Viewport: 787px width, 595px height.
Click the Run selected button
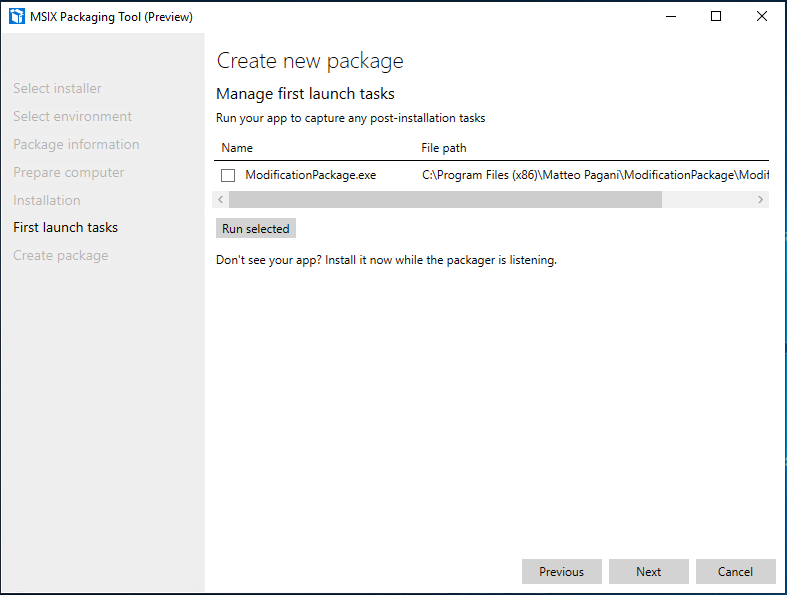(255, 228)
